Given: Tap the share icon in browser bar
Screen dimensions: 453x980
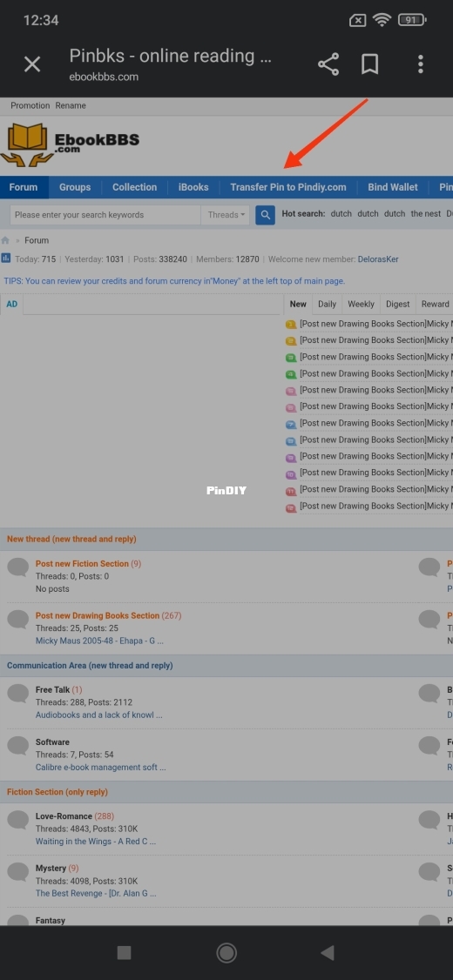Looking at the screenshot, I should coord(328,64).
